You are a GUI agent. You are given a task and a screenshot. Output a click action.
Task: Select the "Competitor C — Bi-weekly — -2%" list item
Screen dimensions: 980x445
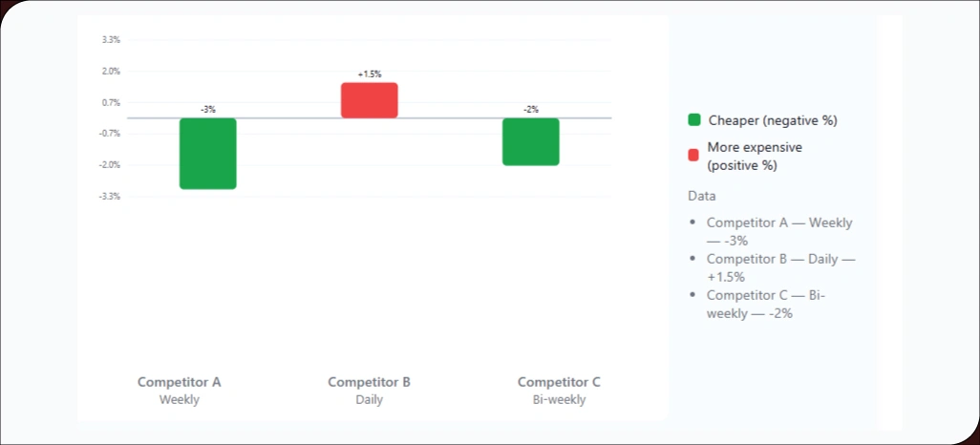click(x=765, y=304)
